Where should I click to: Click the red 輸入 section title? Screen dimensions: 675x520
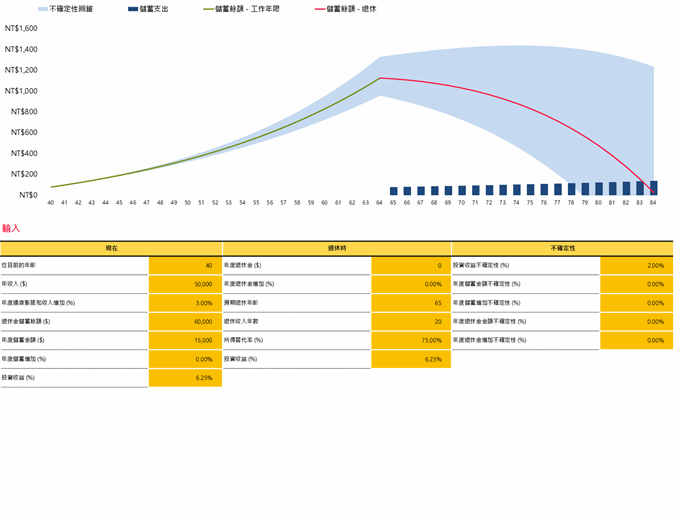pos(11,229)
